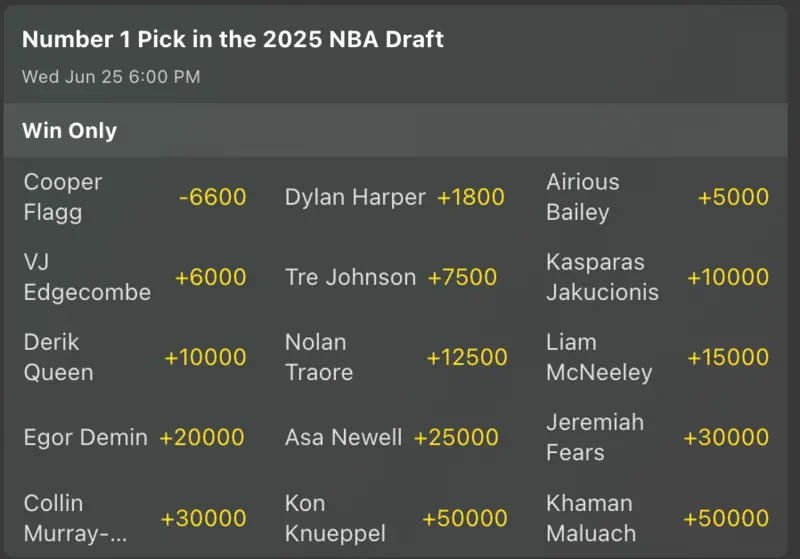Select Cooper Flagg -6600 odds
This screenshot has width=800, height=559.
tap(212, 197)
